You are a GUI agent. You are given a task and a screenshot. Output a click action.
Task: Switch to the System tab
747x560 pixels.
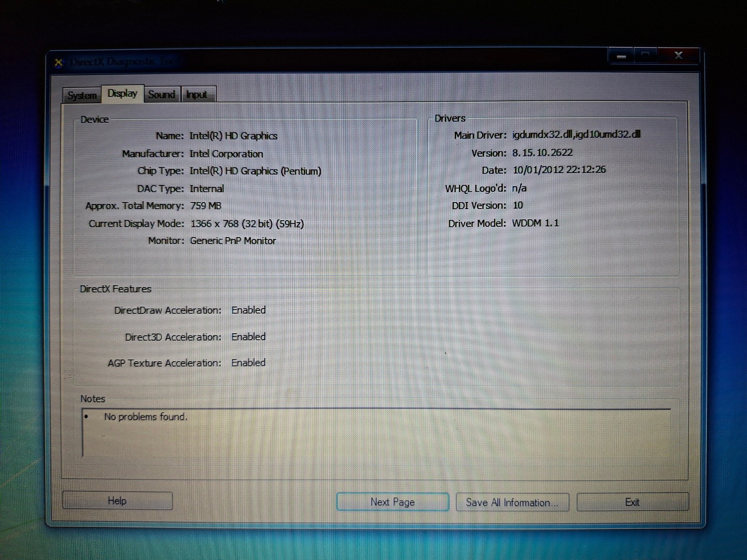82,95
